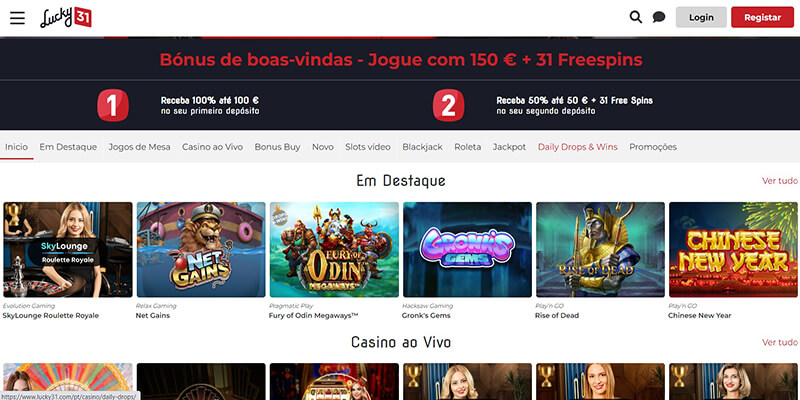Click the second-deposit 50% bonus text
800x400 pixels.
pyautogui.click(x=574, y=106)
